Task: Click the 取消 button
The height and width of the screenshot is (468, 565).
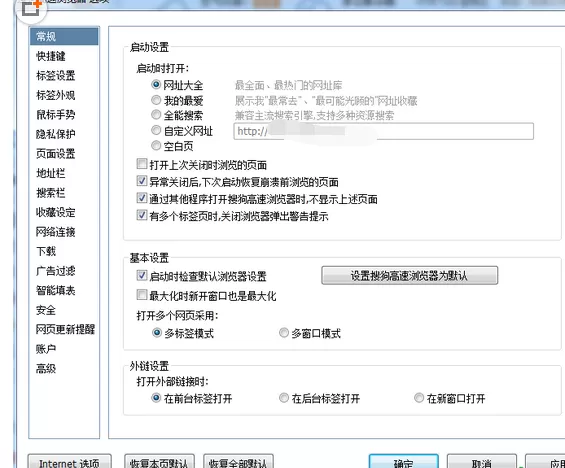Action: point(482,461)
